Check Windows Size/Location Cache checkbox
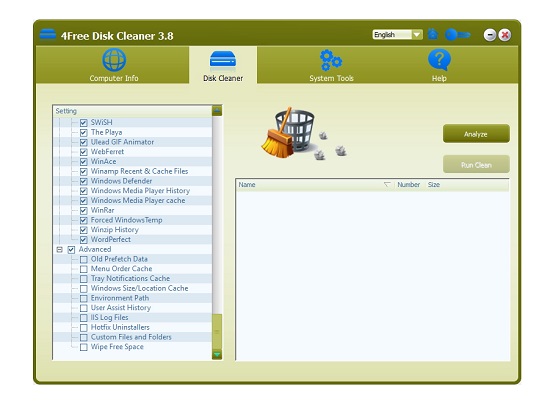This screenshot has height=415, width=550. 83,288
